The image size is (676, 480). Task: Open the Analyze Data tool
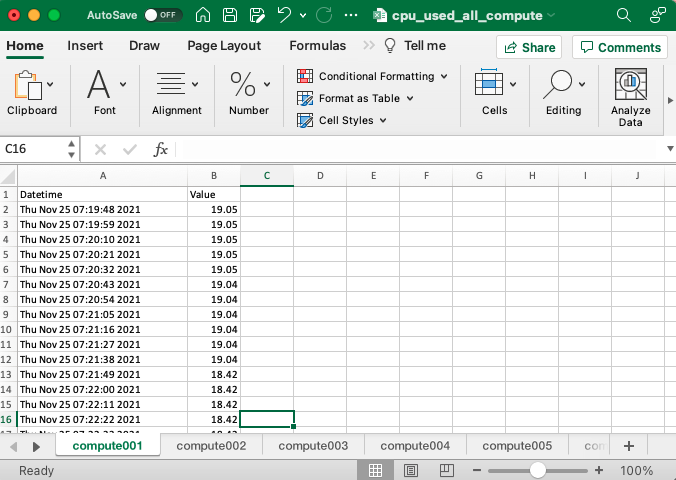pyautogui.click(x=630, y=97)
